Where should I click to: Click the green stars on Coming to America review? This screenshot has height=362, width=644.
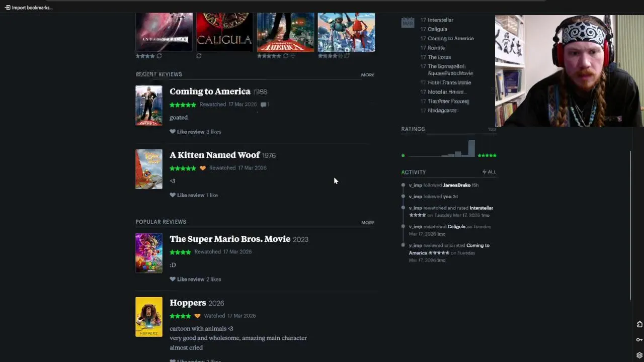(x=183, y=105)
